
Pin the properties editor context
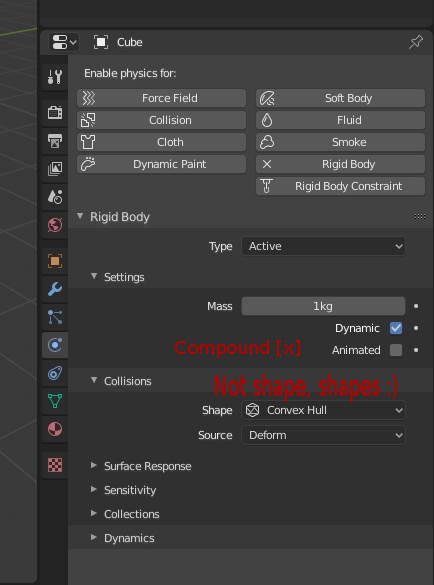[416, 42]
